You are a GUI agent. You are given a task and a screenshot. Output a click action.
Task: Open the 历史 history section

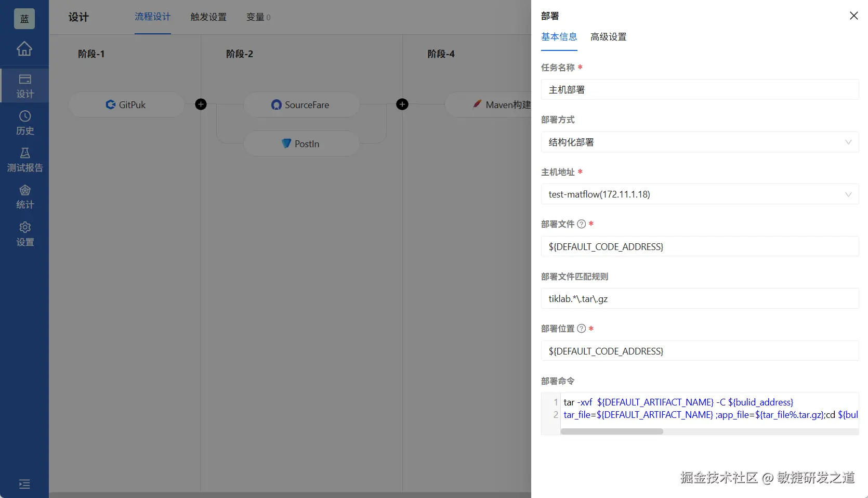coord(24,123)
